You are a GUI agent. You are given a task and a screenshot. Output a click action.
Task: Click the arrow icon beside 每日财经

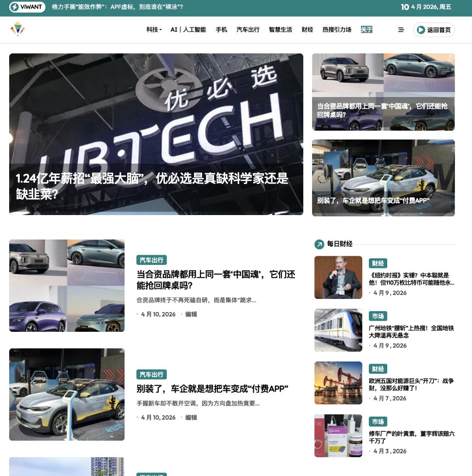319,244
